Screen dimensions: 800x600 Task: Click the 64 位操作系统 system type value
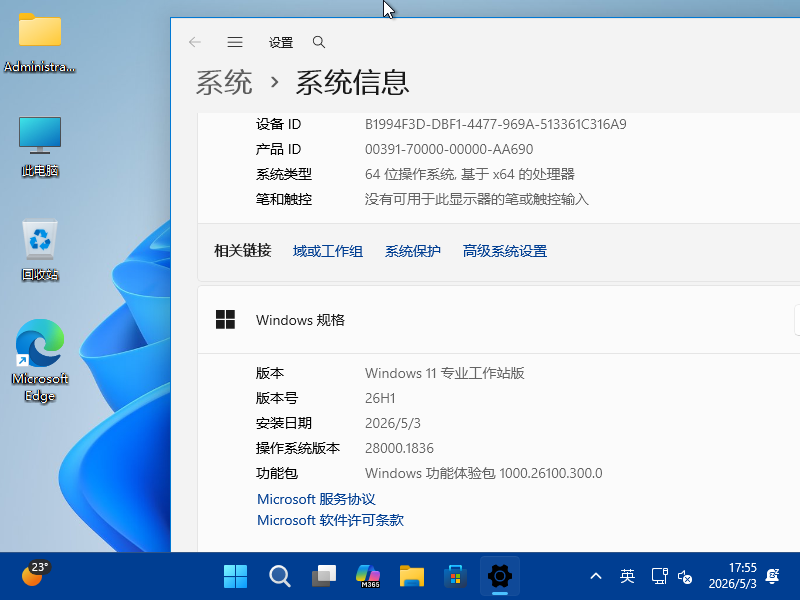(x=469, y=174)
